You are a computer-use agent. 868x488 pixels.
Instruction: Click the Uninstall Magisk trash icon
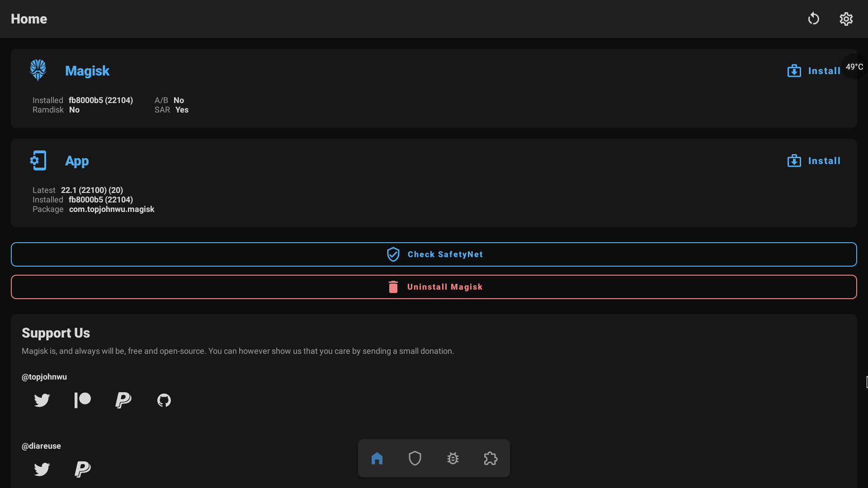(393, 287)
